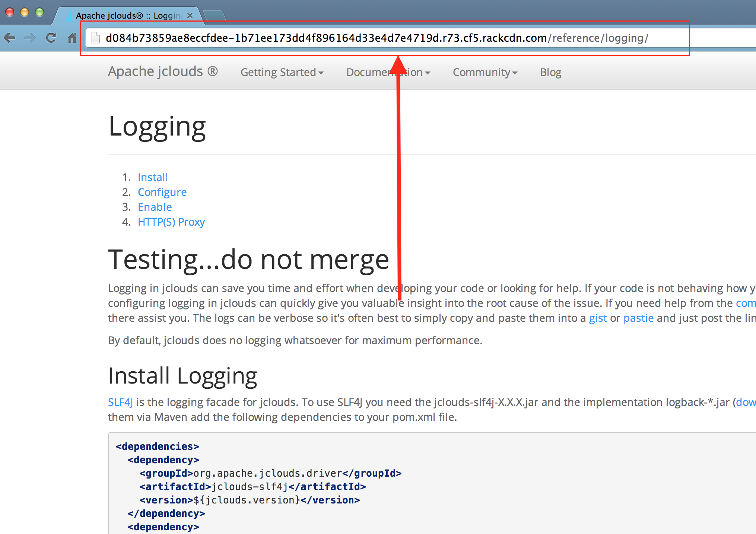This screenshot has width=756, height=534.
Task: Expand the Community dropdown menu
Action: click(485, 72)
